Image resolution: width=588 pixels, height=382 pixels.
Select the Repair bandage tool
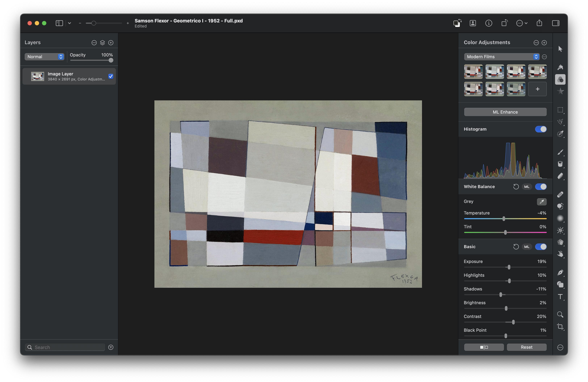[x=560, y=194]
